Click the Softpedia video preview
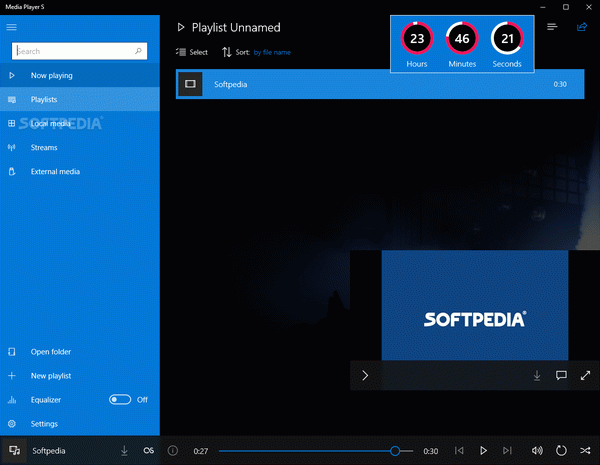The height and width of the screenshot is (465, 600). point(475,305)
